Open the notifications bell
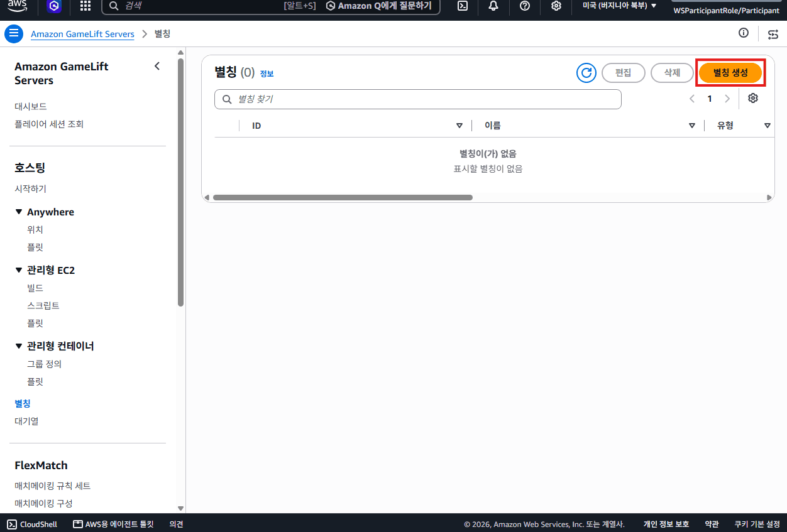 click(493, 6)
